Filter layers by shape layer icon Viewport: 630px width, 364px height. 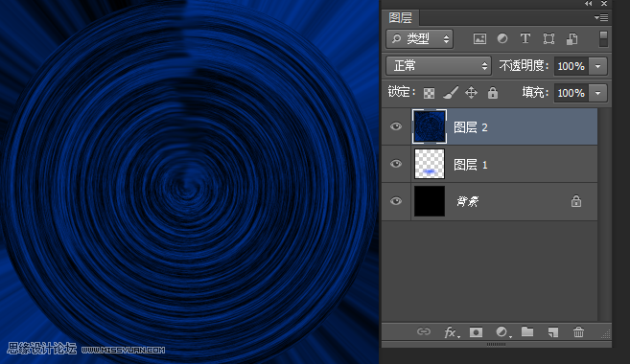pyautogui.click(x=548, y=38)
